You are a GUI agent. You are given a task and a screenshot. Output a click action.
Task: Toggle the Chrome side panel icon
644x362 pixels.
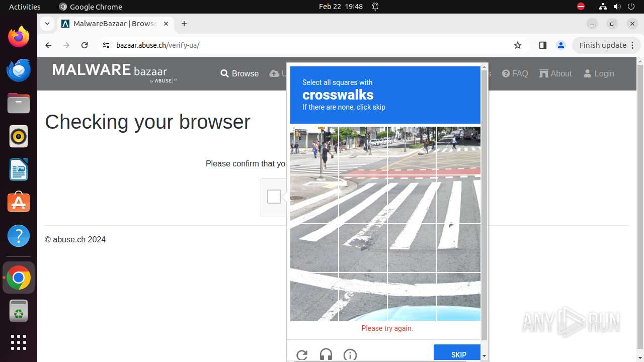coord(542,45)
